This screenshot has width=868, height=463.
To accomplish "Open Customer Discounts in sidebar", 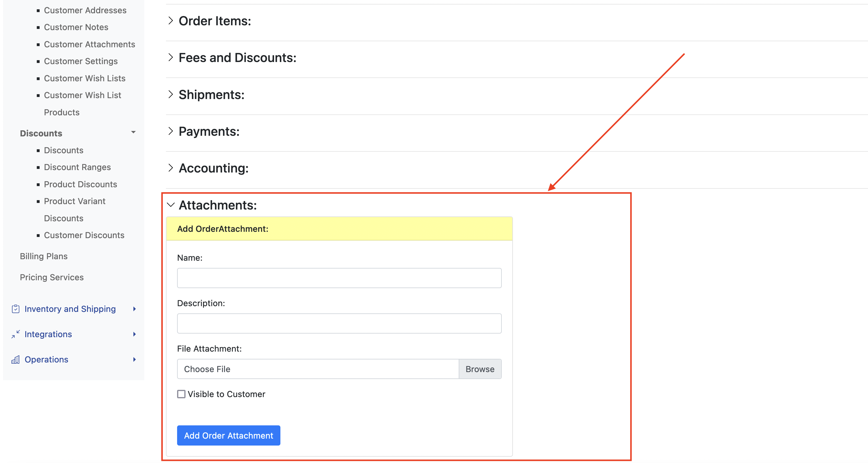I will [84, 235].
